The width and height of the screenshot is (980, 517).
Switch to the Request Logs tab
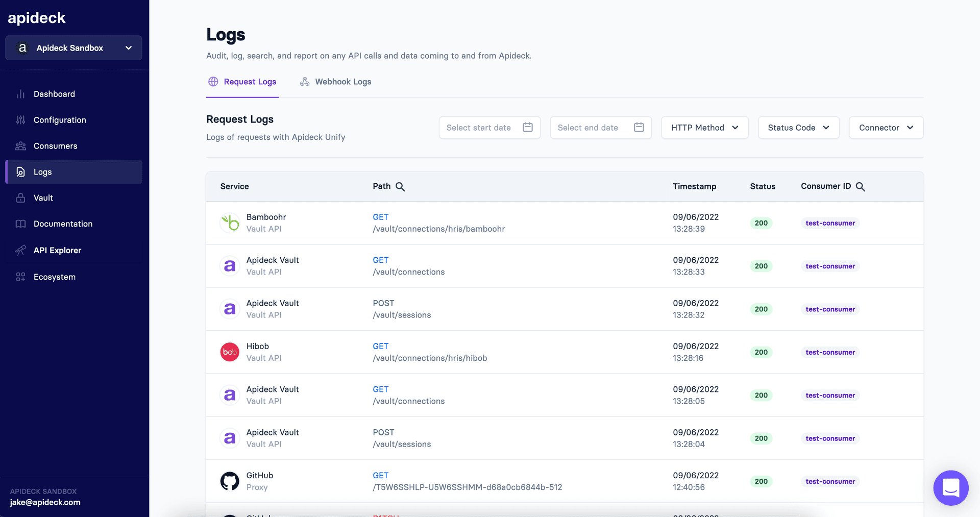(242, 82)
